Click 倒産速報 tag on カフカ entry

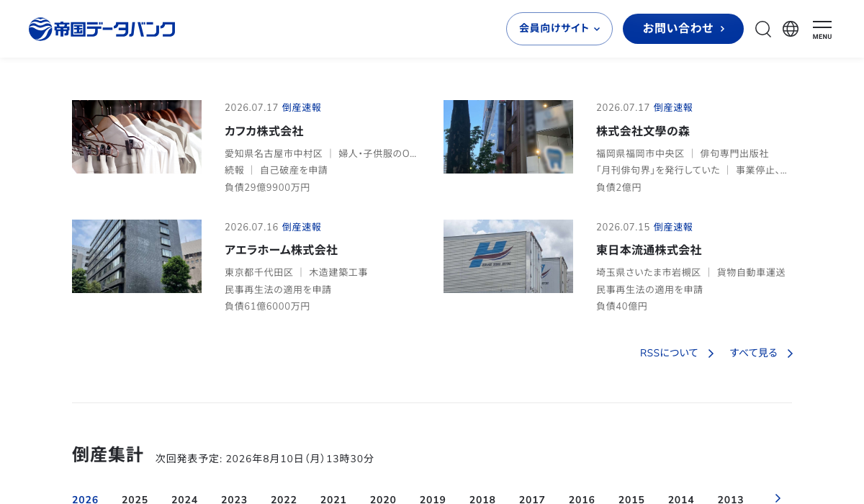(302, 107)
